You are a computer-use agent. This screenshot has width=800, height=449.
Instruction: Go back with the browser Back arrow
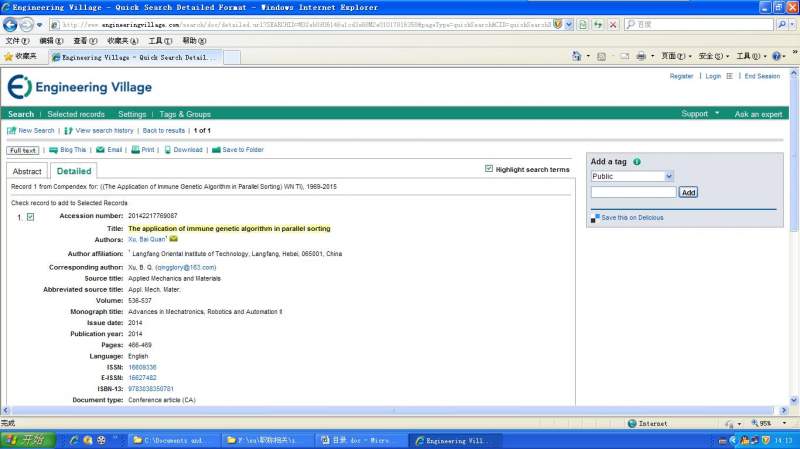point(10,24)
